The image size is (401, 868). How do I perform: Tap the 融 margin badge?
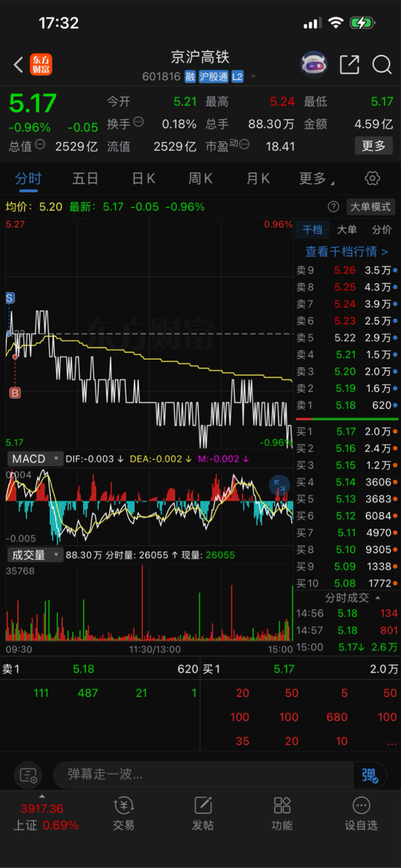tap(190, 77)
